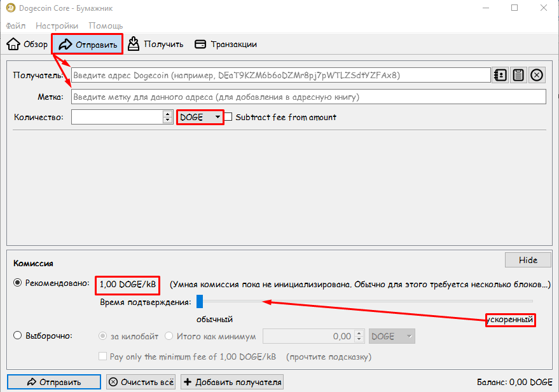Click the confirmation time slider handle
Image resolution: width=559 pixels, height=392 pixels.
click(199, 302)
